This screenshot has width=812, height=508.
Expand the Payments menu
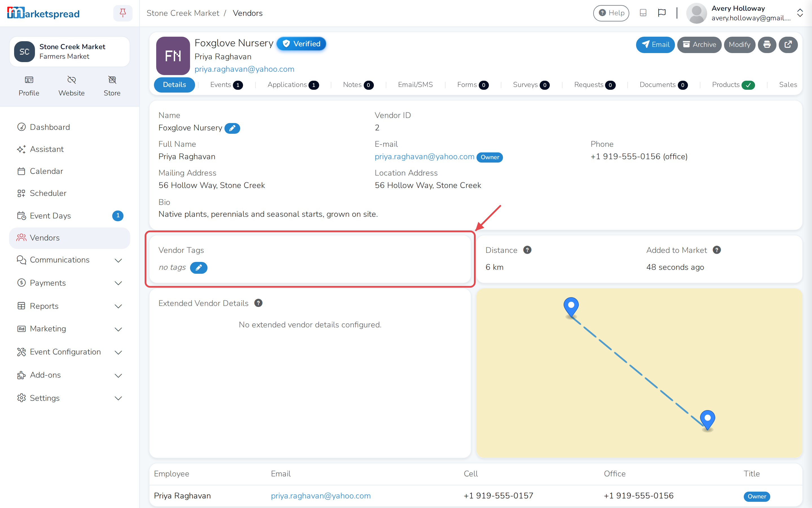70,283
